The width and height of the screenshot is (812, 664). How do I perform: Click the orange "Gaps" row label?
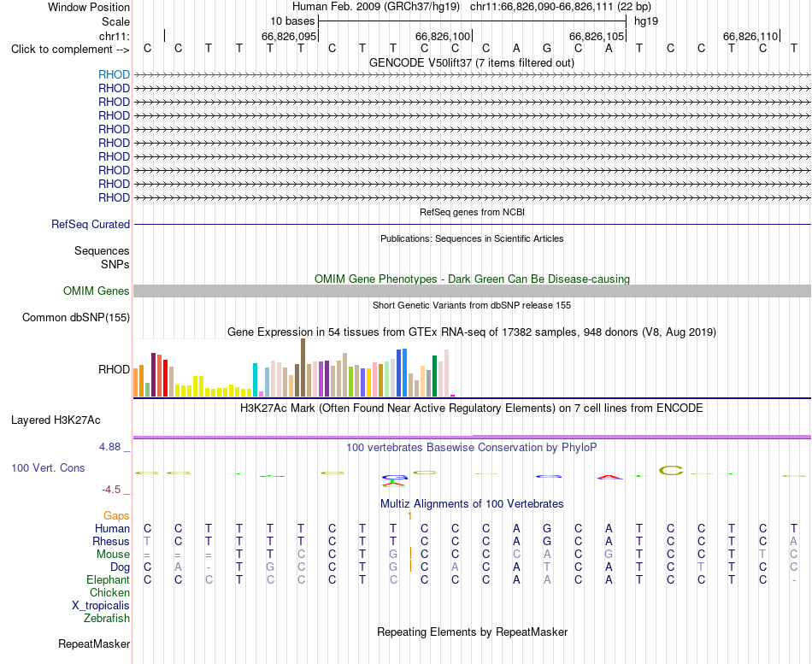pyautogui.click(x=116, y=515)
